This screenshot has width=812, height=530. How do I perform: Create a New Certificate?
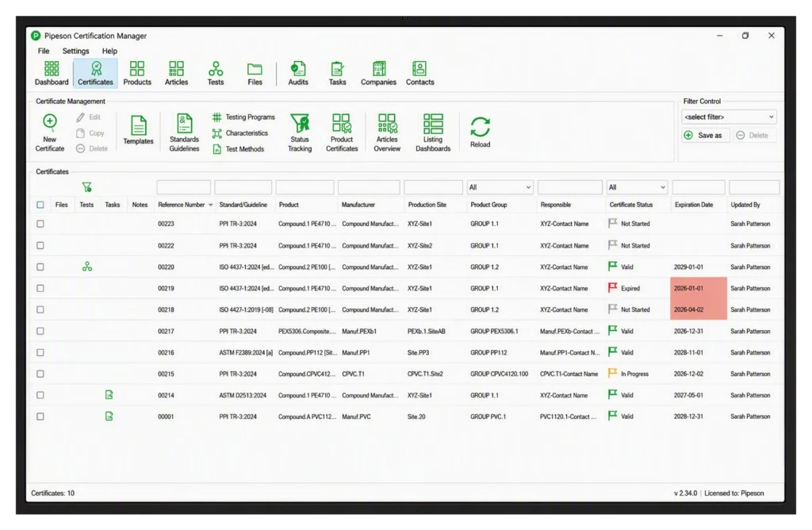point(50,132)
